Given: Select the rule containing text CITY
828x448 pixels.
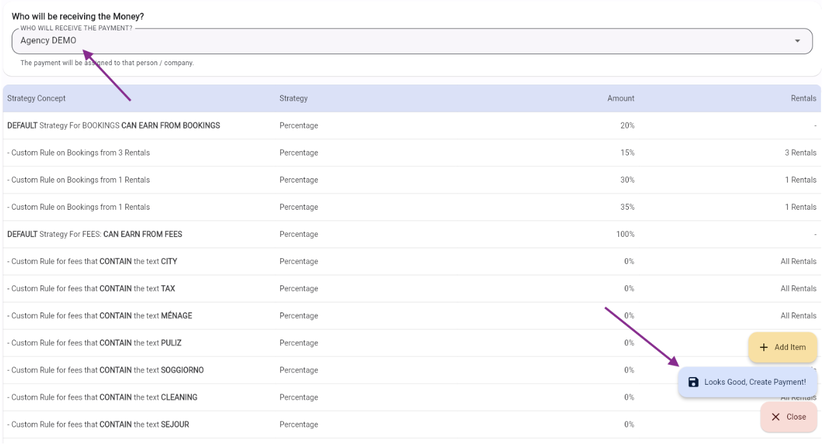Looking at the screenshot, I should coord(412,262).
